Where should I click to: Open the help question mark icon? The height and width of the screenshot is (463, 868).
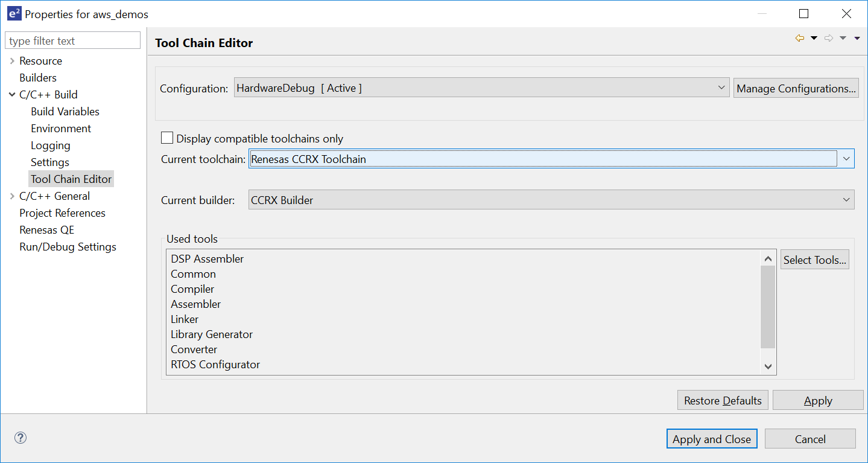[21, 438]
